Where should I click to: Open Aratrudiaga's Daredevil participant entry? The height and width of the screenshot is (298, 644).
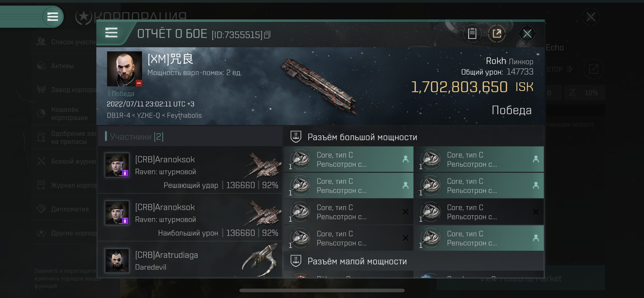(190, 260)
